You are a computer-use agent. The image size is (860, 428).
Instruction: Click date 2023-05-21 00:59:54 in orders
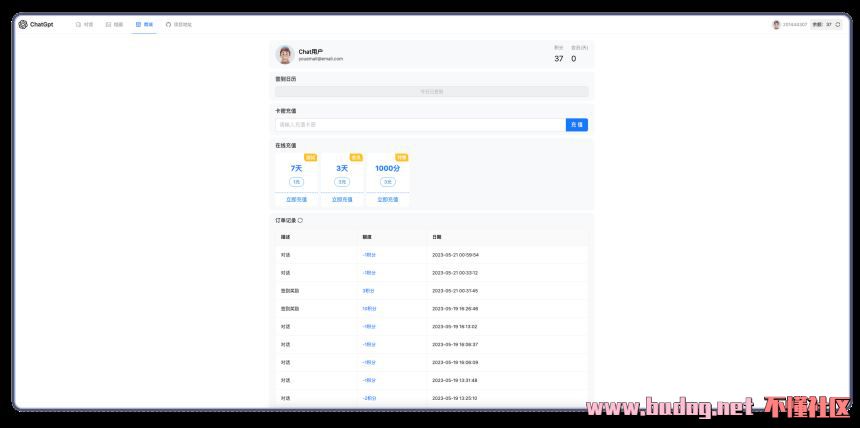(455, 255)
